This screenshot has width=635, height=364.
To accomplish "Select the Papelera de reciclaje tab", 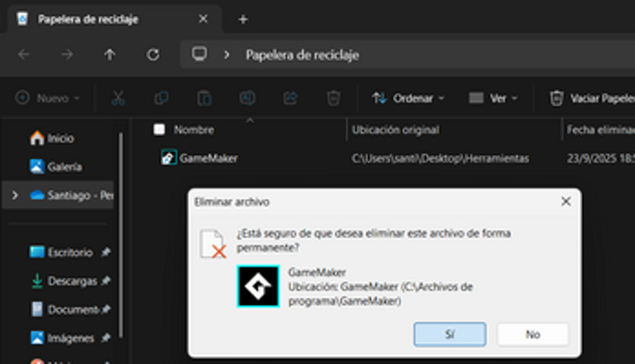I will pos(114,19).
